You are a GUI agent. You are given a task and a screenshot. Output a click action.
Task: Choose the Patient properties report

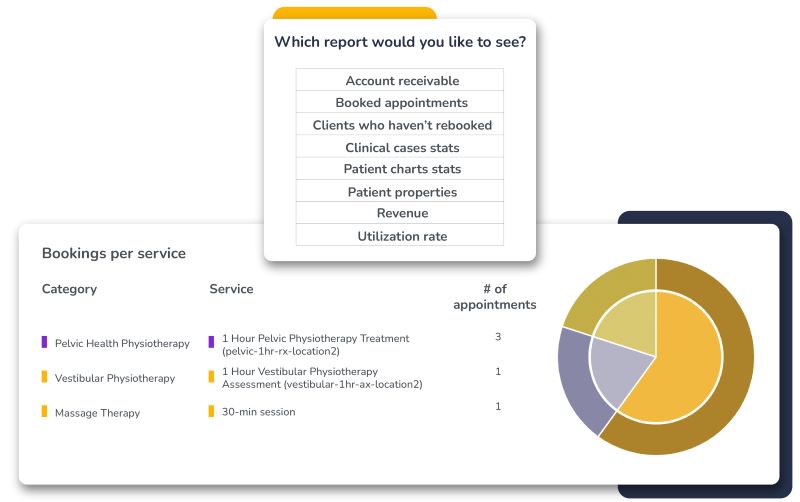click(402, 192)
